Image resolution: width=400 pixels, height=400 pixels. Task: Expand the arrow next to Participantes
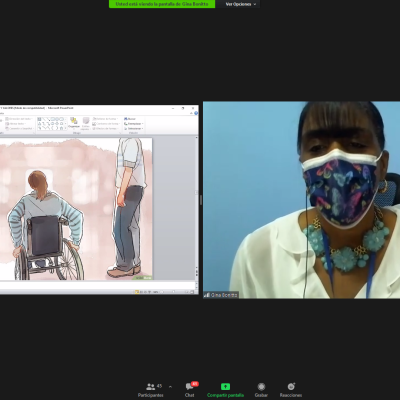170,387
